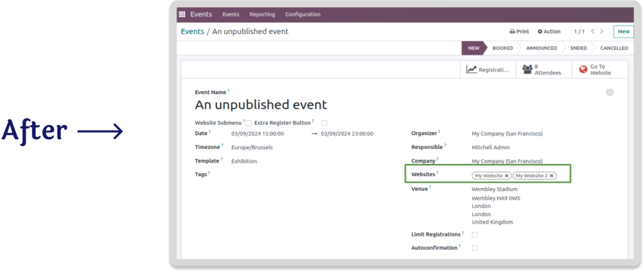This screenshot has height=272, width=644.
Task: Click the Timezone label help icon
Action: coord(223,146)
